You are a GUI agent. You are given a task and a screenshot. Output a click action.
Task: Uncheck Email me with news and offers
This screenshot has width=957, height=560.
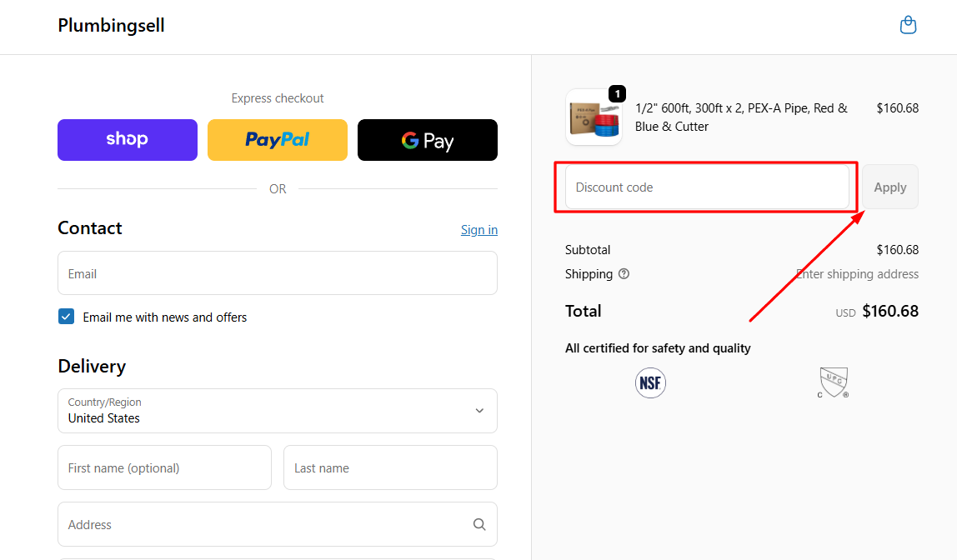coord(67,317)
